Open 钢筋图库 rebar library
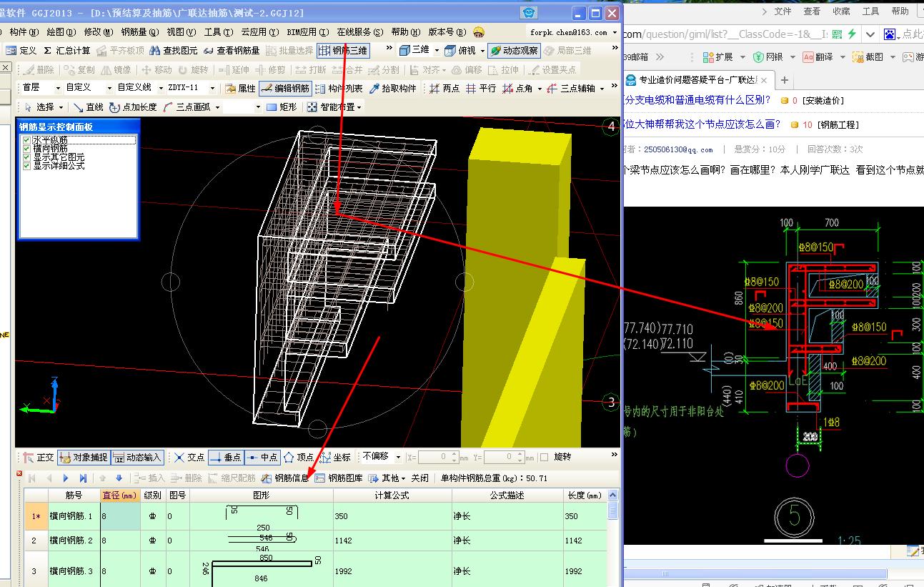 coord(339,478)
